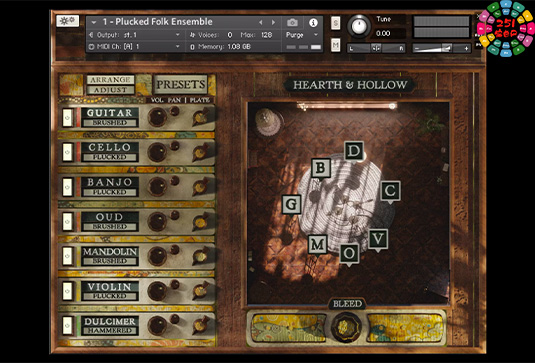Click the C cello position marker
The width and height of the screenshot is (535, 363).
click(390, 191)
